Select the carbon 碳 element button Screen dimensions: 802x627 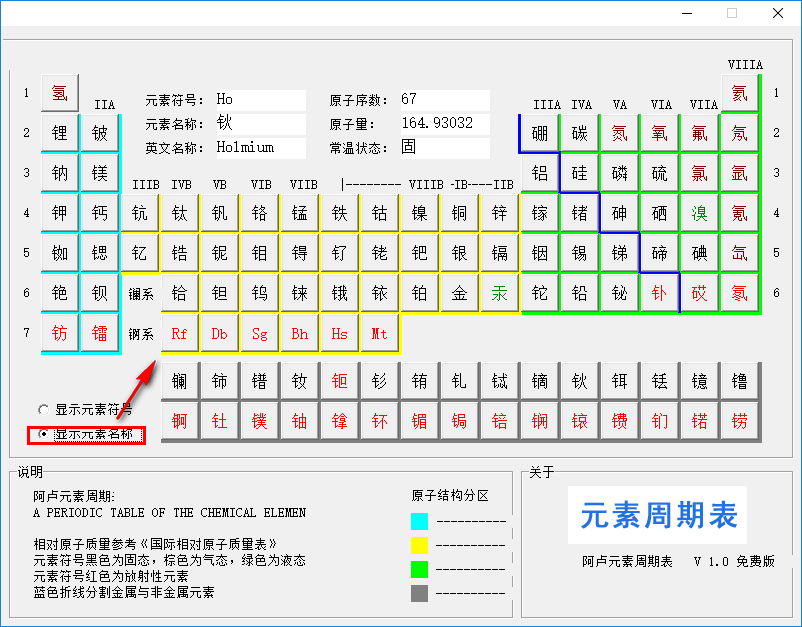point(580,133)
